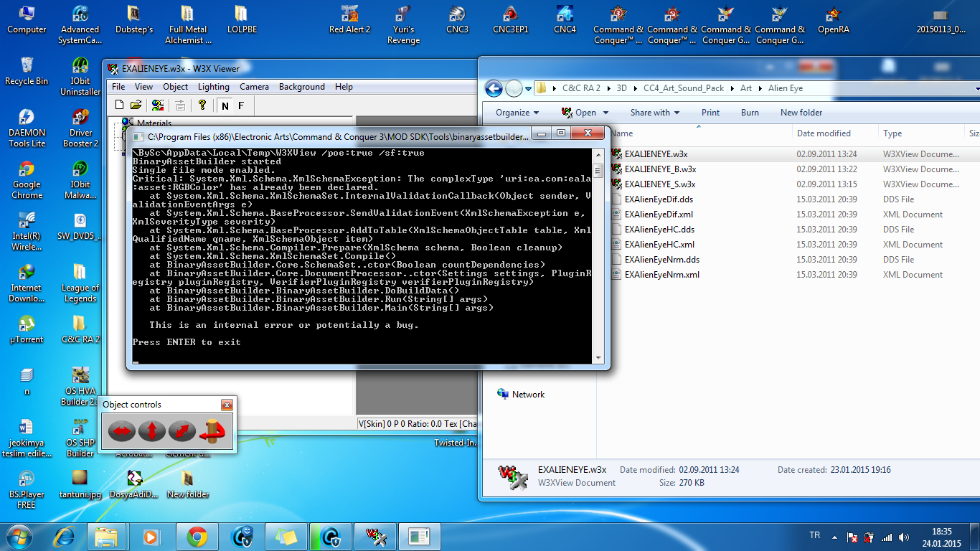
Task: Click the Windows Start button
Action: [x=19, y=536]
